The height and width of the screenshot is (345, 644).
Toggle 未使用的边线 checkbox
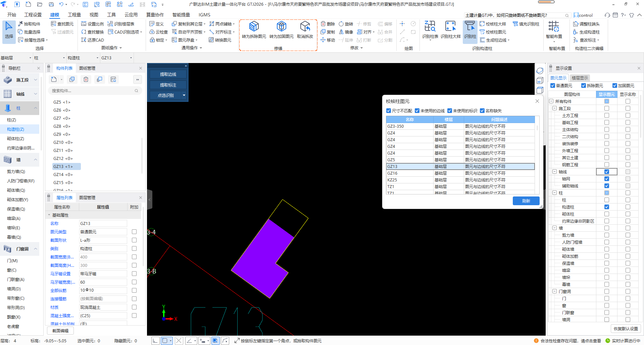click(417, 111)
